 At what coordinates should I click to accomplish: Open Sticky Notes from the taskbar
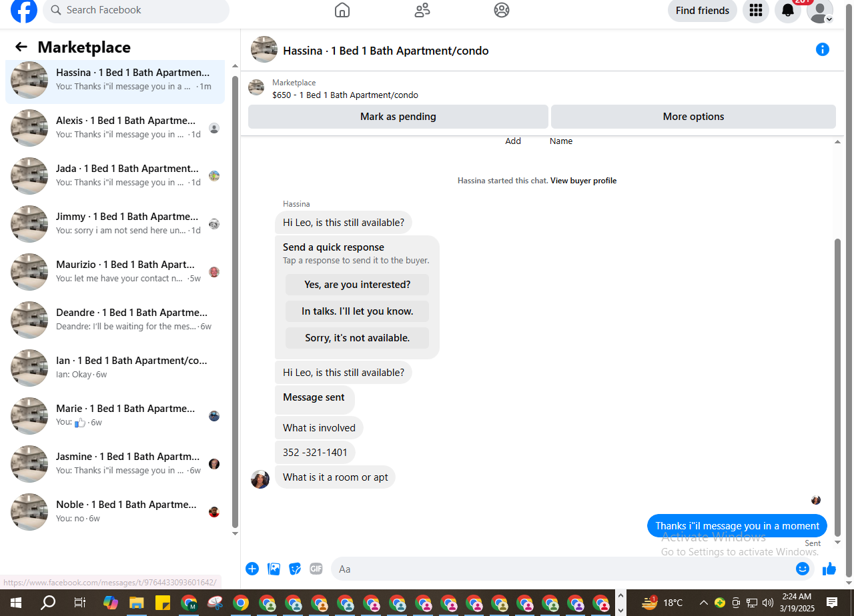point(163,603)
